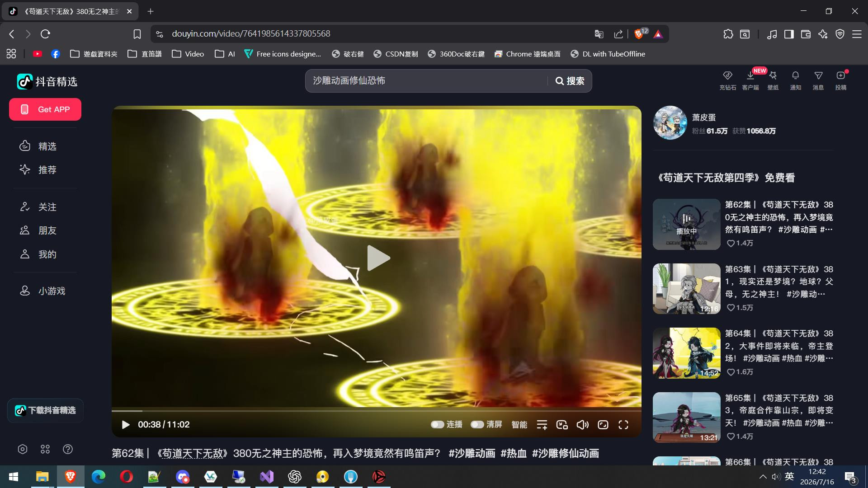The height and width of the screenshot is (488, 868).
Task: Click the browser reload icon
Action: [45, 34]
